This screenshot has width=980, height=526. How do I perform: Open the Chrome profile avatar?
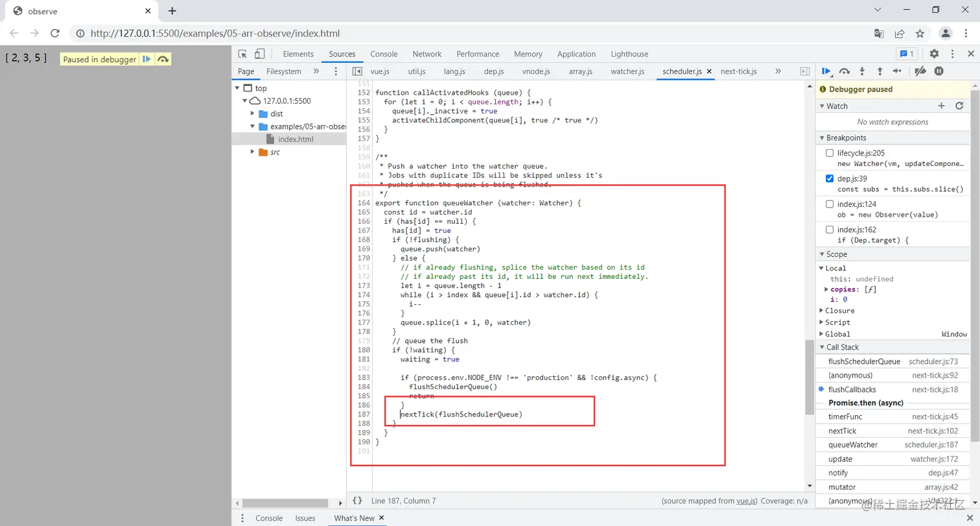[946, 34]
